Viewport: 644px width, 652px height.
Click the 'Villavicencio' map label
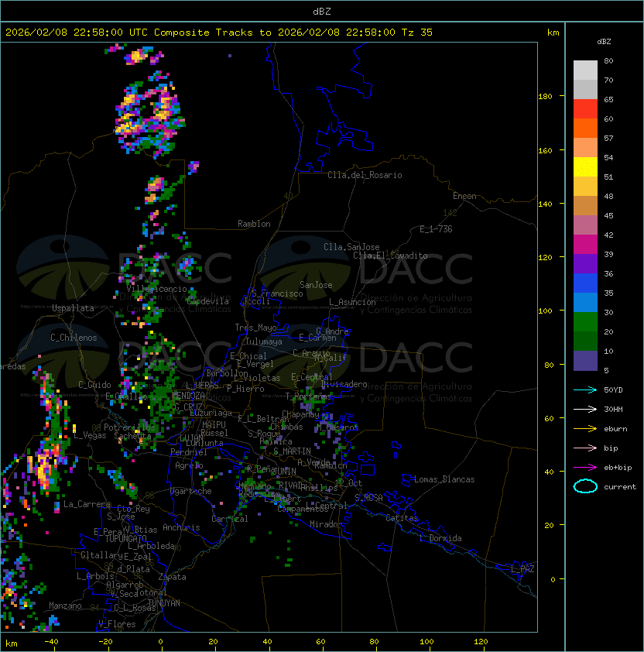tap(156, 289)
